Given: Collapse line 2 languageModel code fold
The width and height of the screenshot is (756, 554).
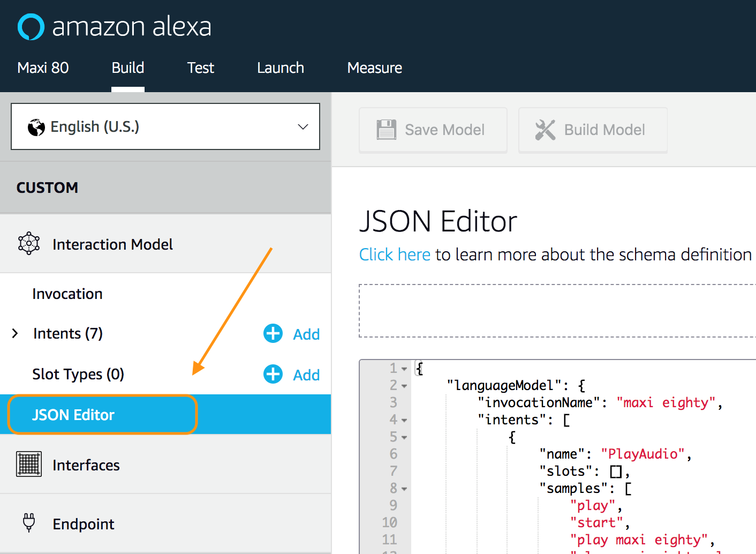Looking at the screenshot, I should tap(404, 385).
